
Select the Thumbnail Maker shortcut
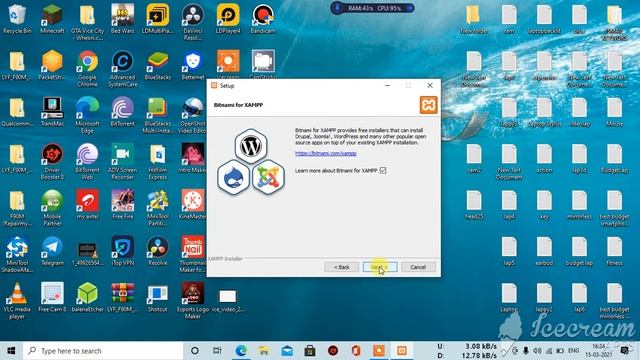pos(193,255)
